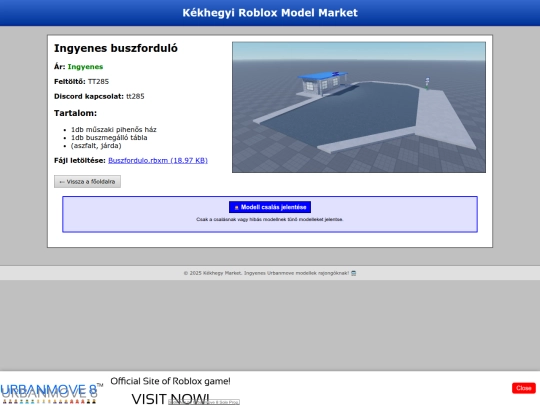Report model theft with Modell csalás jelentése
The height and width of the screenshot is (405, 540).
[270, 207]
